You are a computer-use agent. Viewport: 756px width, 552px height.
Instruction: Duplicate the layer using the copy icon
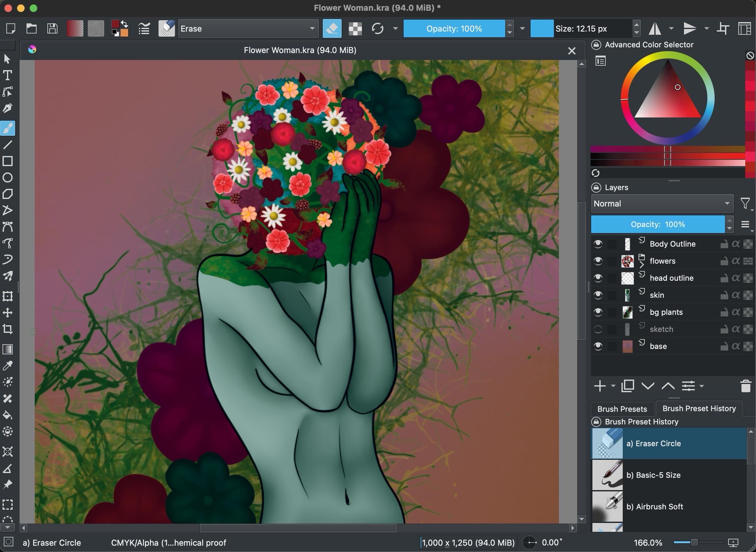[x=628, y=386]
